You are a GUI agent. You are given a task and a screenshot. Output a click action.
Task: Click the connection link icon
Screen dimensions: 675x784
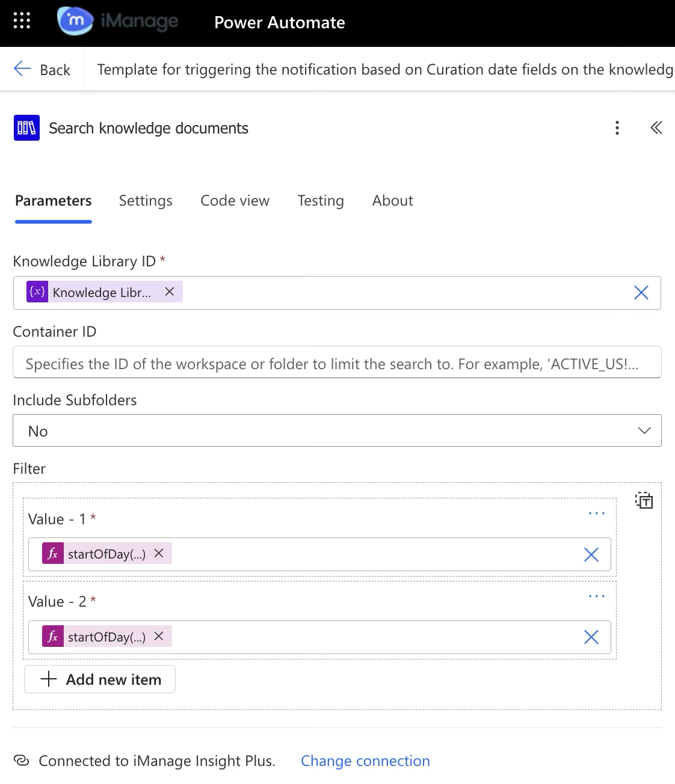(x=22, y=761)
